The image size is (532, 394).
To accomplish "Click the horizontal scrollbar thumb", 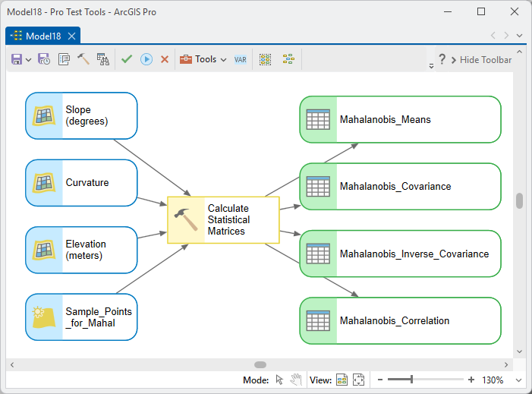I will pos(260,365).
